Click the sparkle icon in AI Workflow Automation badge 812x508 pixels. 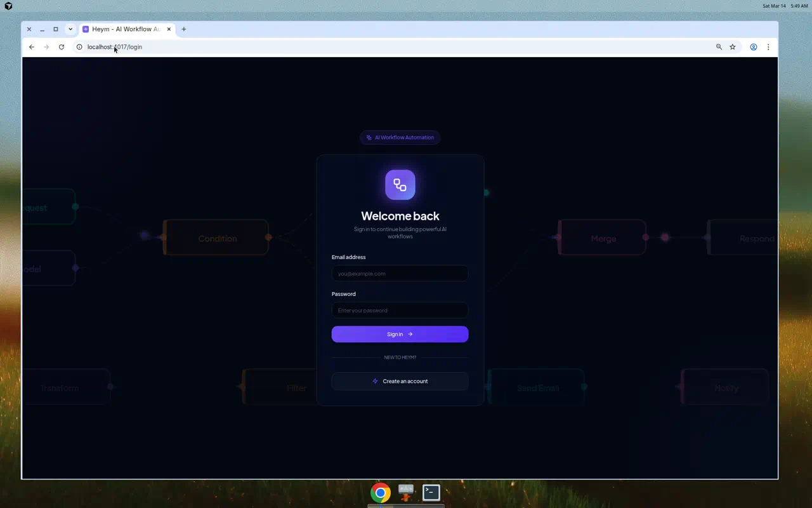click(369, 137)
